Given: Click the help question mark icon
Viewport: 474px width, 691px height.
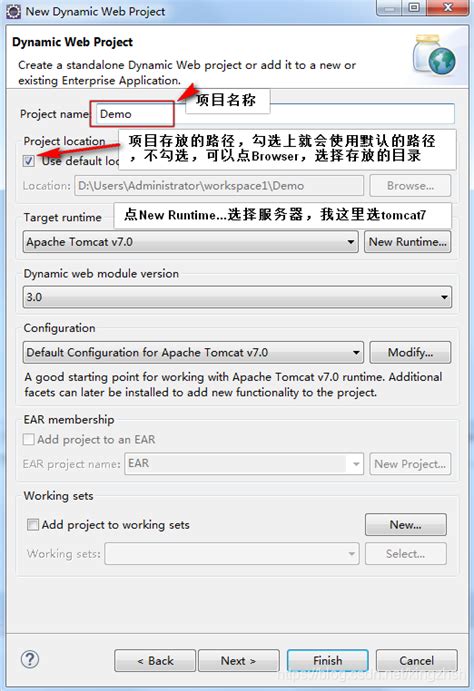Looking at the screenshot, I should (x=30, y=660).
